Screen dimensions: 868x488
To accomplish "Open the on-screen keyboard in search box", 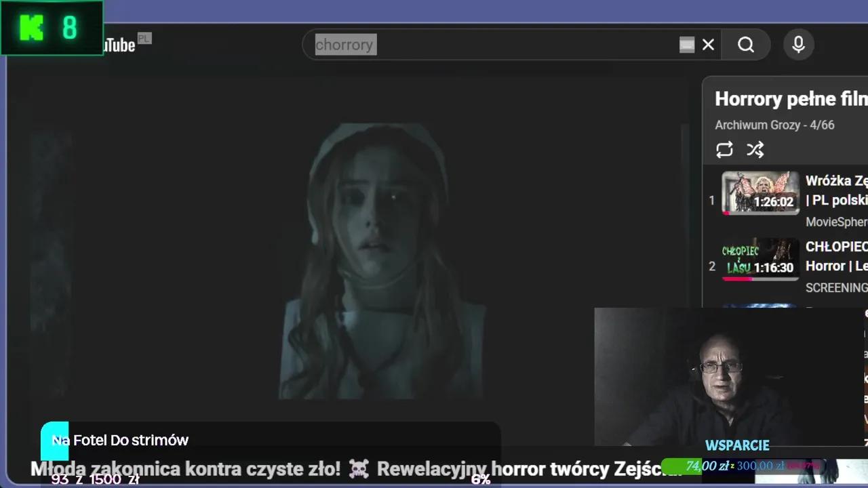I will 687,45.
